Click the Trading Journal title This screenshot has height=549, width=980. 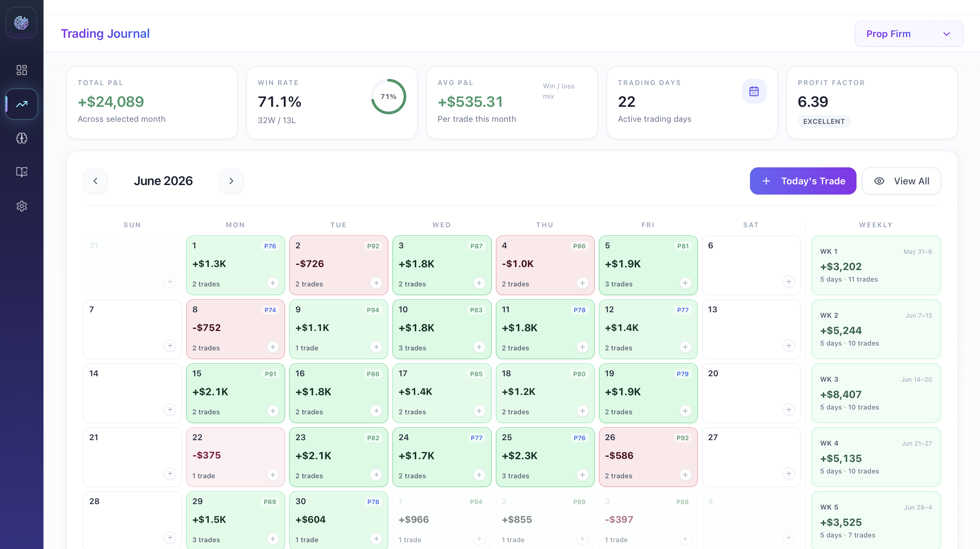105,33
